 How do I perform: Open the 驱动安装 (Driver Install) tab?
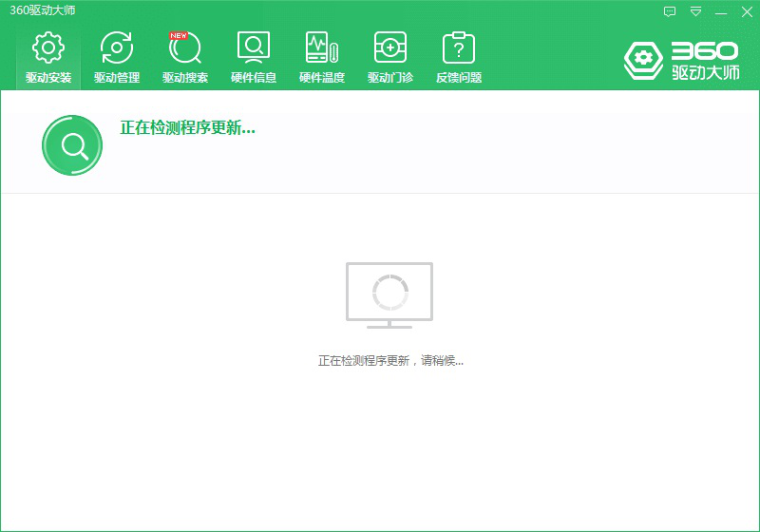tap(48, 57)
